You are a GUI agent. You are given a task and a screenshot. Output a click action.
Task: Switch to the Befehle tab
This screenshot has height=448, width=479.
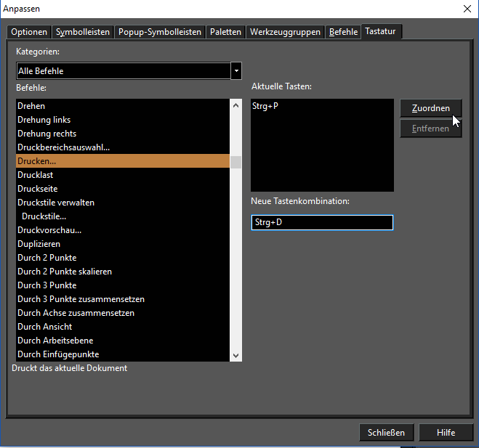343,32
